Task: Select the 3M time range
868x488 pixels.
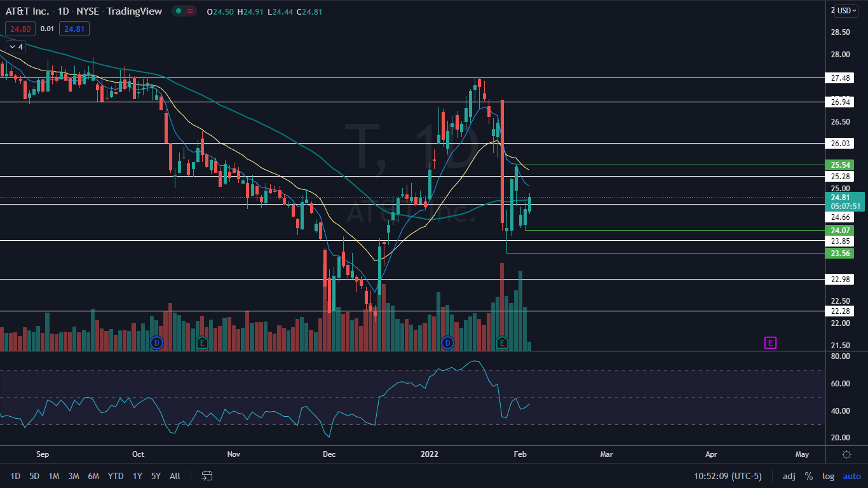Action: coord(74,476)
